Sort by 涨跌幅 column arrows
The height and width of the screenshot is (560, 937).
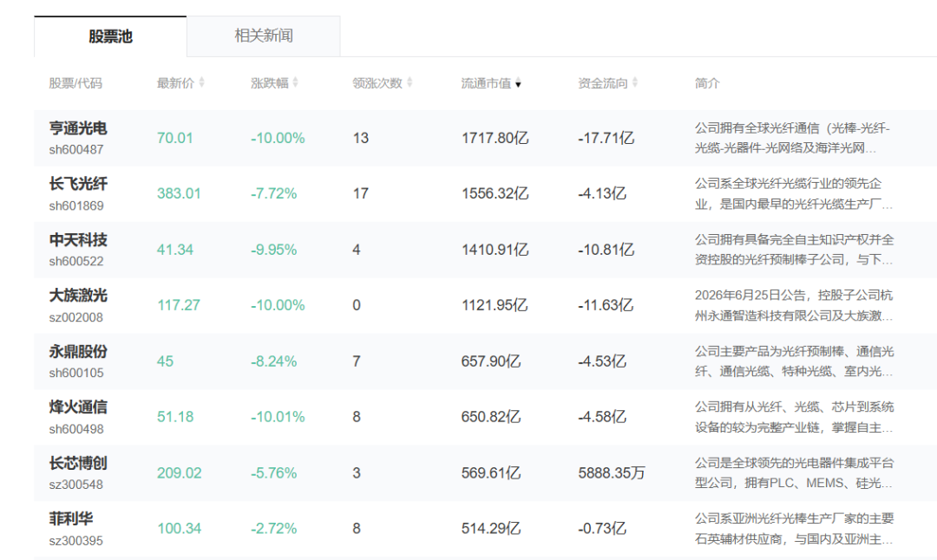click(295, 82)
